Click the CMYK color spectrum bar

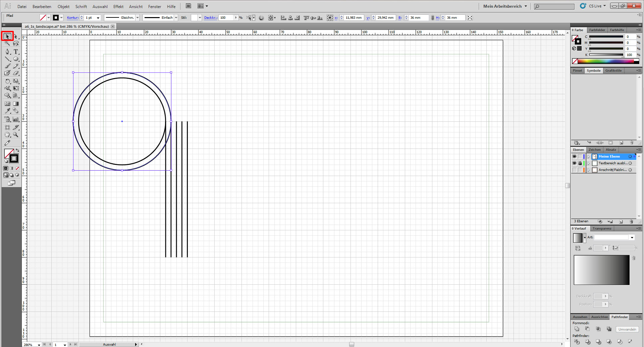pos(606,61)
